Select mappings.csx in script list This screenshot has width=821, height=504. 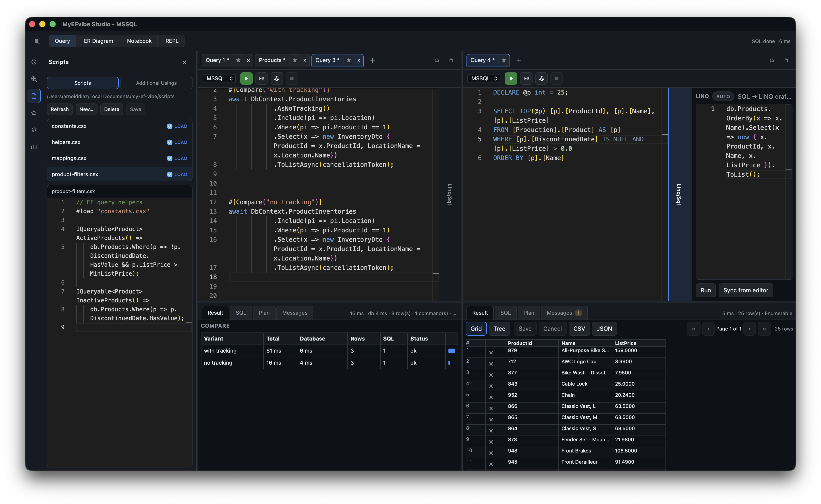click(119, 158)
